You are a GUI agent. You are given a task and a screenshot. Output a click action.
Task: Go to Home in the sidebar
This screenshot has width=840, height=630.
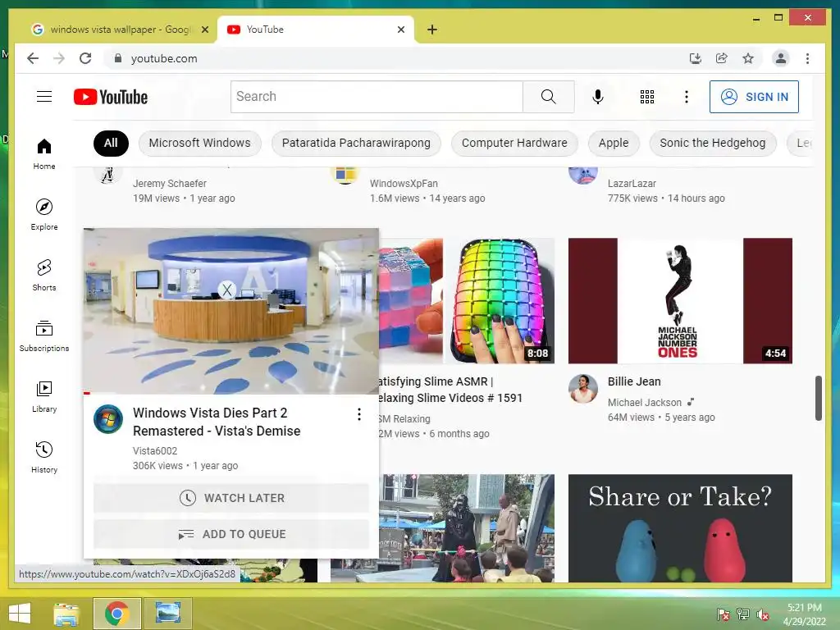click(x=44, y=154)
